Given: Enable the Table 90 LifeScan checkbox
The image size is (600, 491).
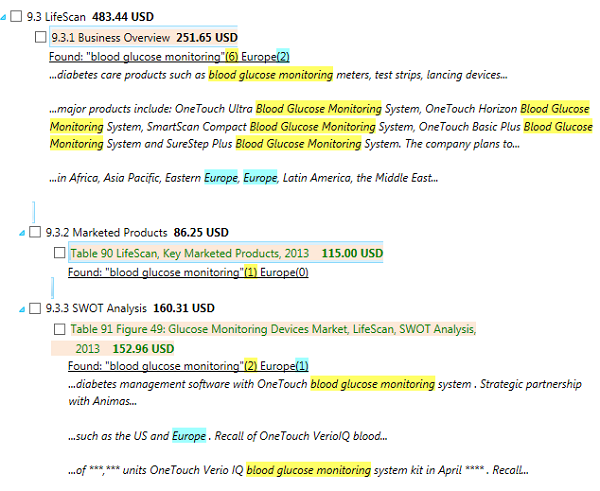Looking at the screenshot, I should tap(59, 253).
